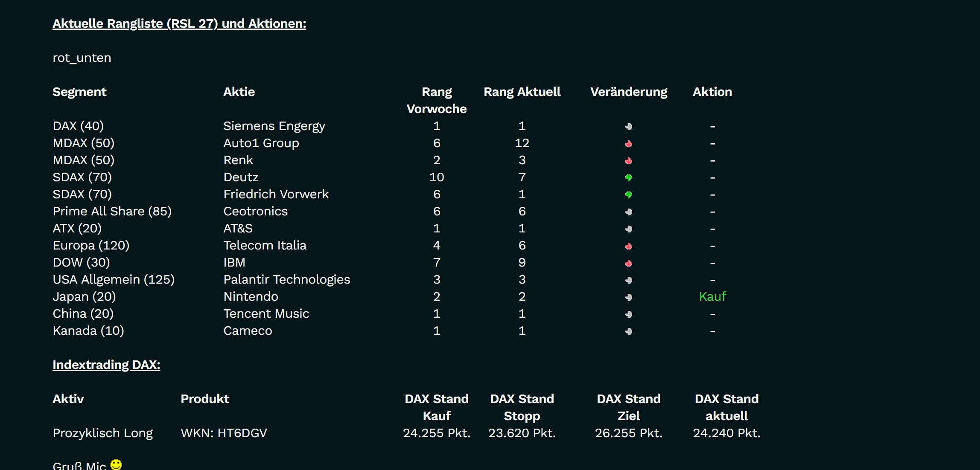Viewport: 980px width, 470px height.
Task: Click the Veränderung column header
Action: click(629, 92)
